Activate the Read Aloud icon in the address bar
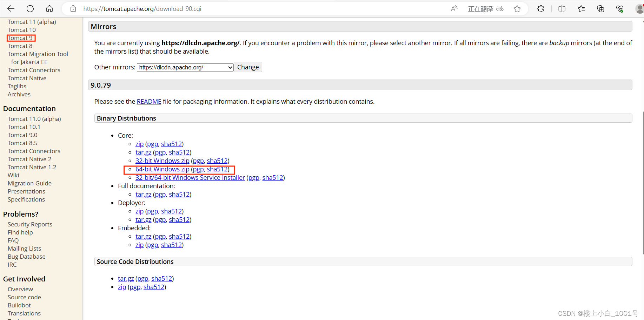Image resolution: width=644 pixels, height=320 pixels. click(x=454, y=9)
